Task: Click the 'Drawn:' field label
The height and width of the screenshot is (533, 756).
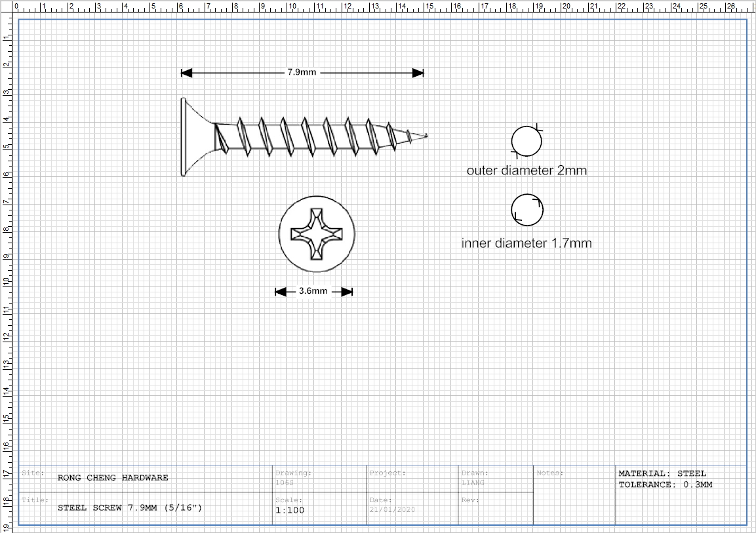Action: pyautogui.click(x=475, y=473)
